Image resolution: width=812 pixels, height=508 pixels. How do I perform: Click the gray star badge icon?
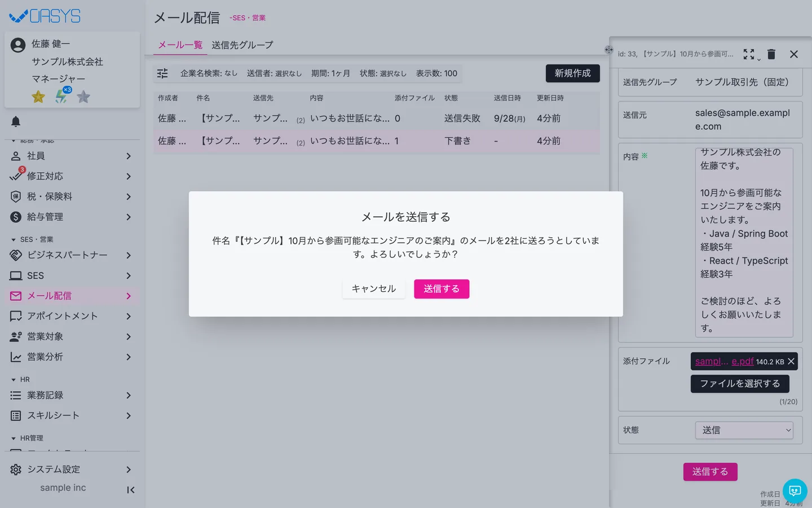[x=83, y=97]
